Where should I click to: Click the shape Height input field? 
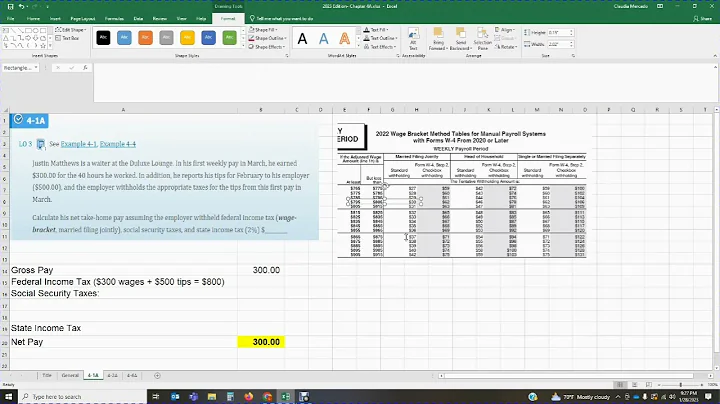click(558, 33)
